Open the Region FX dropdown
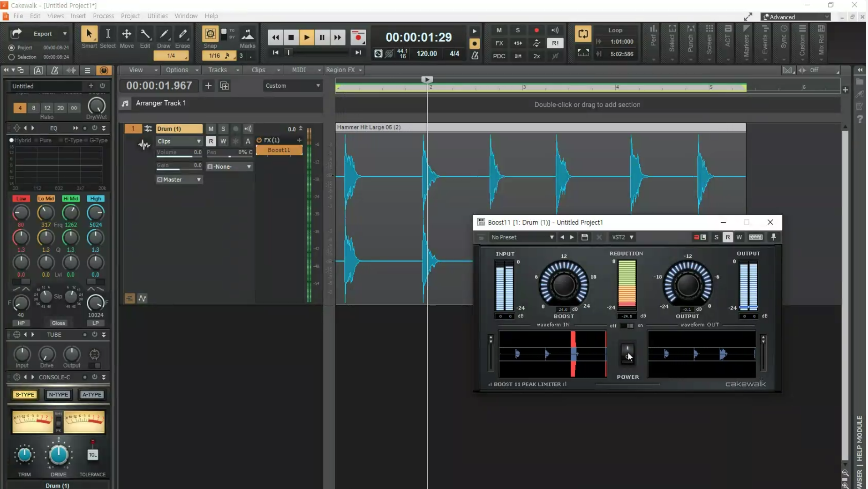This screenshot has width=868, height=489. tap(345, 70)
